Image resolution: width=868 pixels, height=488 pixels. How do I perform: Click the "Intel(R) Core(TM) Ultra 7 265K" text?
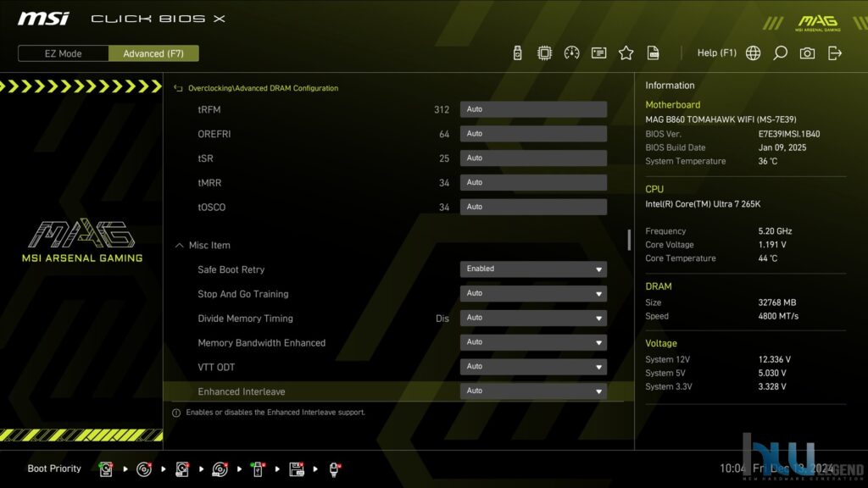click(703, 204)
